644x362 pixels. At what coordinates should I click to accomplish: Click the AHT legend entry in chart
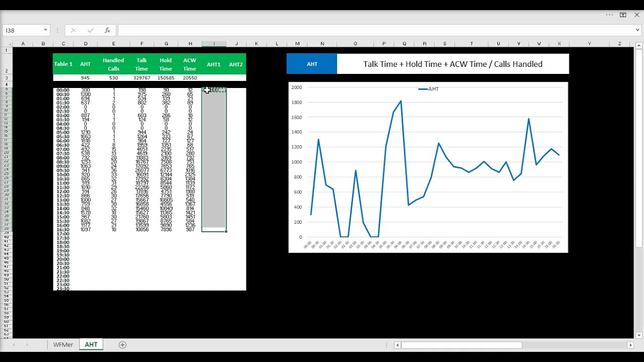pyautogui.click(x=429, y=89)
